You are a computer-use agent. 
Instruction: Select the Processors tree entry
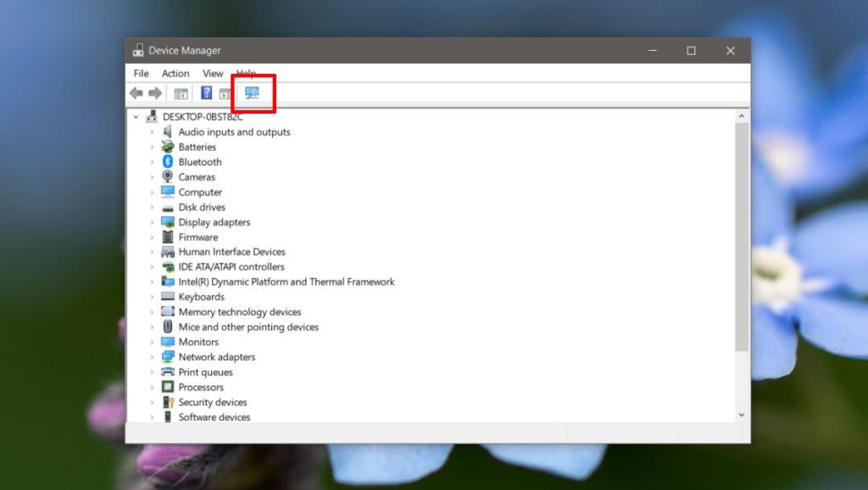click(x=202, y=387)
